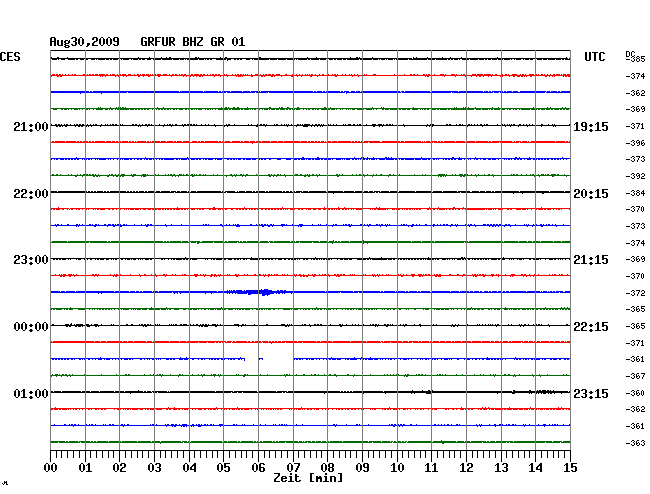Select the "21:00" local time label
This screenshot has width=650, height=494.
click(x=31, y=127)
